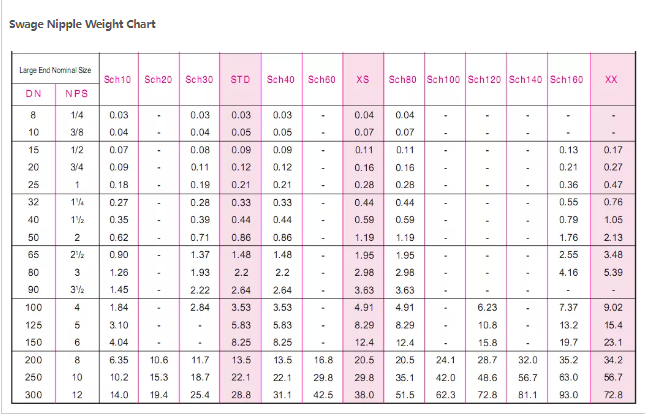The image size is (645, 415).
Task: Click the NPS sub-header cell
Action: 77,94
